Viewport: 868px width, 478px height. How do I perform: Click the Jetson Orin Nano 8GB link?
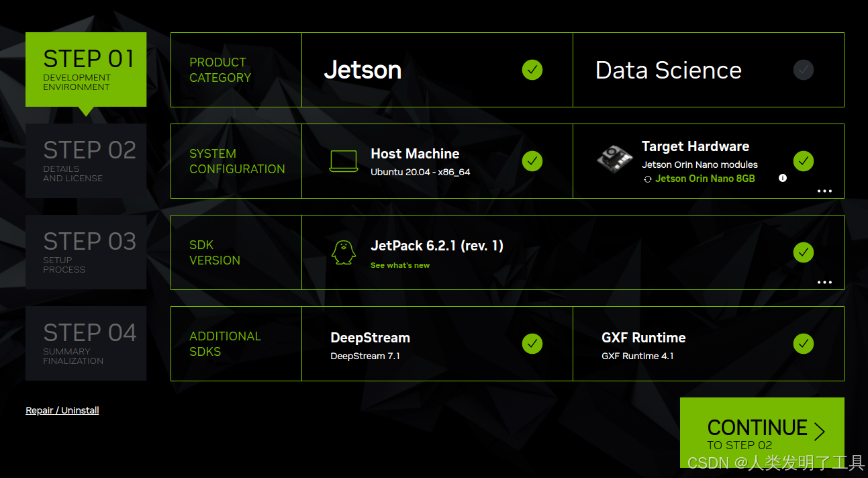(705, 179)
